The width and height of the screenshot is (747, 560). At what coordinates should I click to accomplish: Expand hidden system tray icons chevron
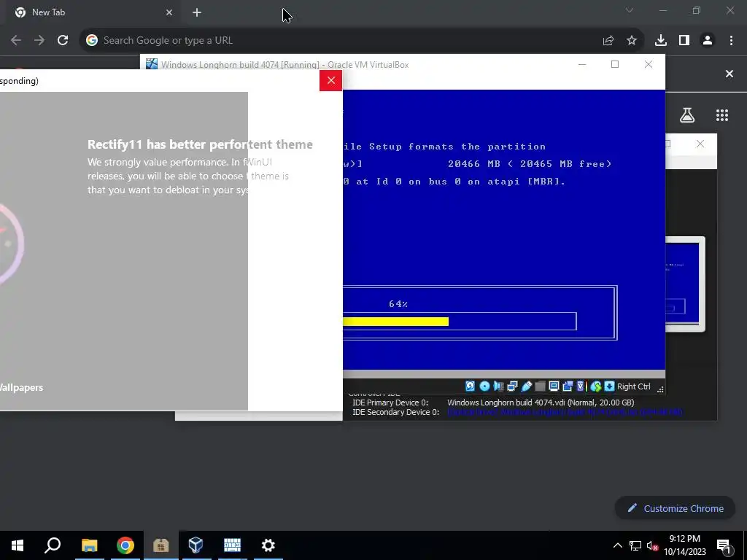coord(617,545)
